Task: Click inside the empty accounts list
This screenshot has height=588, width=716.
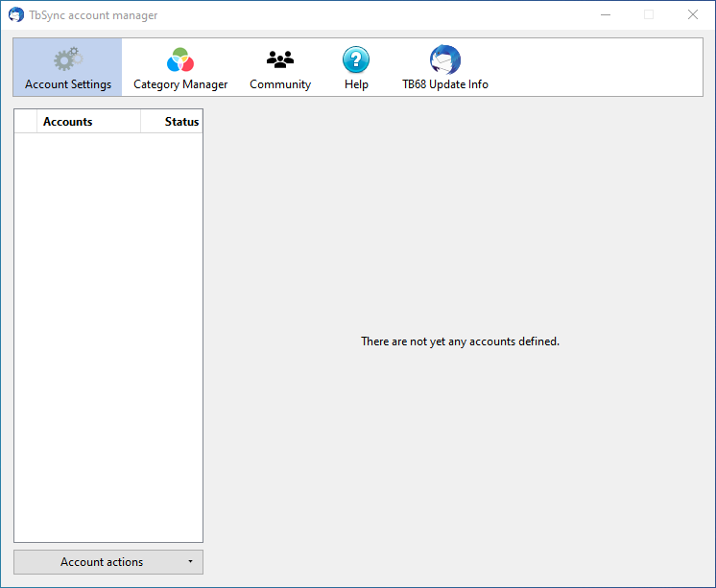Action: (107, 336)
